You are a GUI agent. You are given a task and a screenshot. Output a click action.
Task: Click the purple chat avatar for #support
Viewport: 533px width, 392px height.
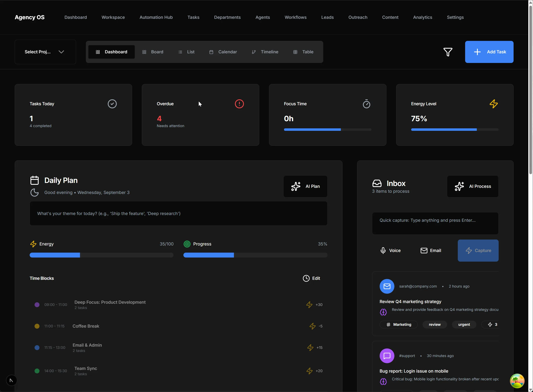pyautogui.click(x=387, y=356)
